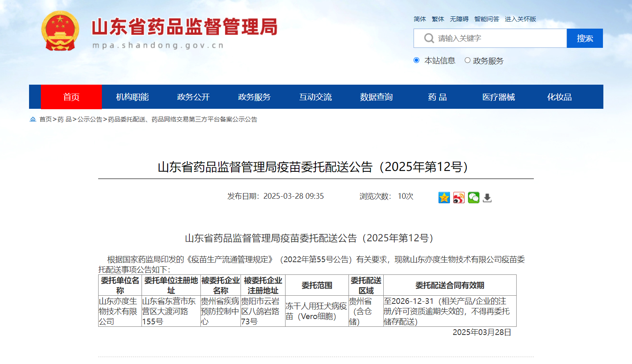Select the 本站信息 radio button
Viewport: 632px width, 364px height.
(416, 60)
